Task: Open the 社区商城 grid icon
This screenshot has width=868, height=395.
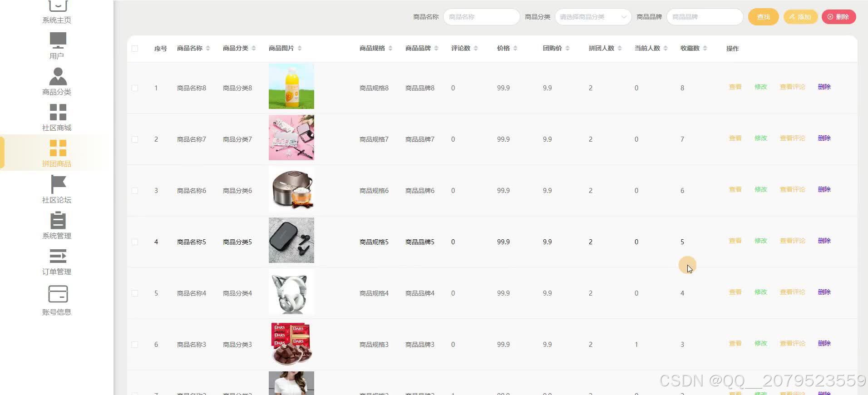Action: pos(58,112)
